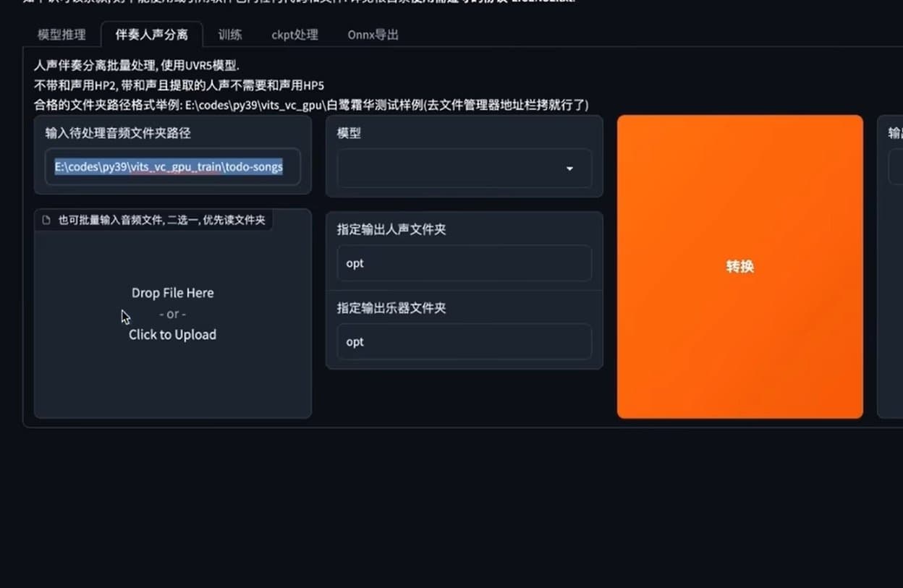Click "Click to Upload" to browse audio files
Image resolution: width=903 pixels, height=588 pixels.
pyautogui.click(x=172, y=334)
